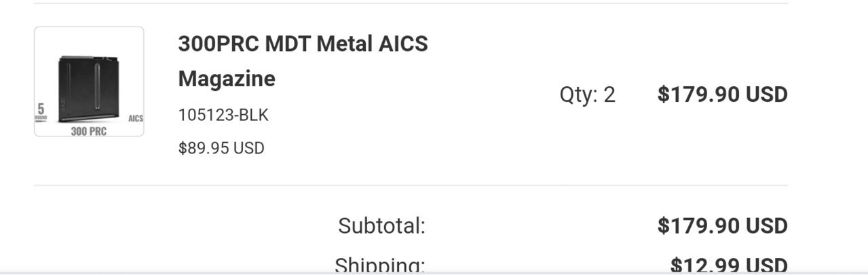Click the $89.95 USD unit price
This screenshot has width=868, height=275.
click(x=221, y=148)
